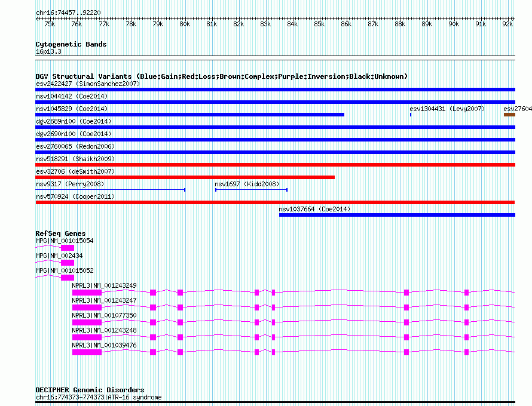Click the RefSeq Genes track title

tap(60, 233)
